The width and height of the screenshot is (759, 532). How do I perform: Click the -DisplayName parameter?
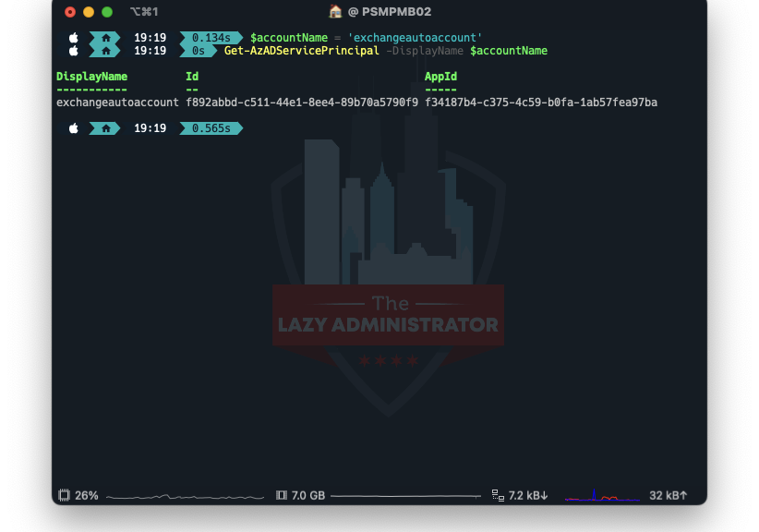click(x=425, y=51)
